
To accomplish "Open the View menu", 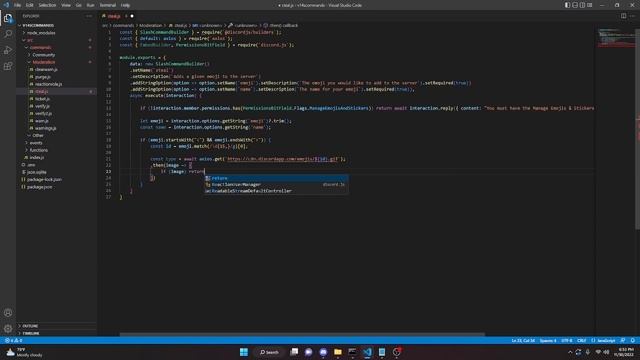I will pyautogui.click(x=66, y=5).
